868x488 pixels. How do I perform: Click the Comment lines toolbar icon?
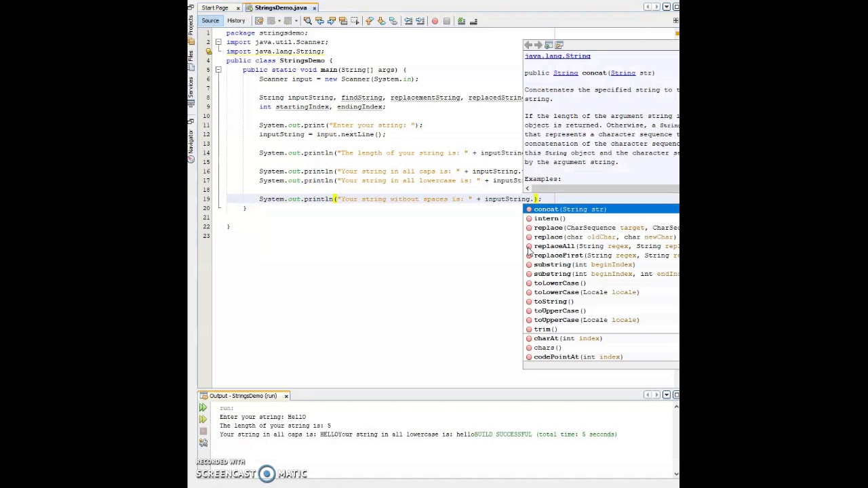[x=461, y=21]
